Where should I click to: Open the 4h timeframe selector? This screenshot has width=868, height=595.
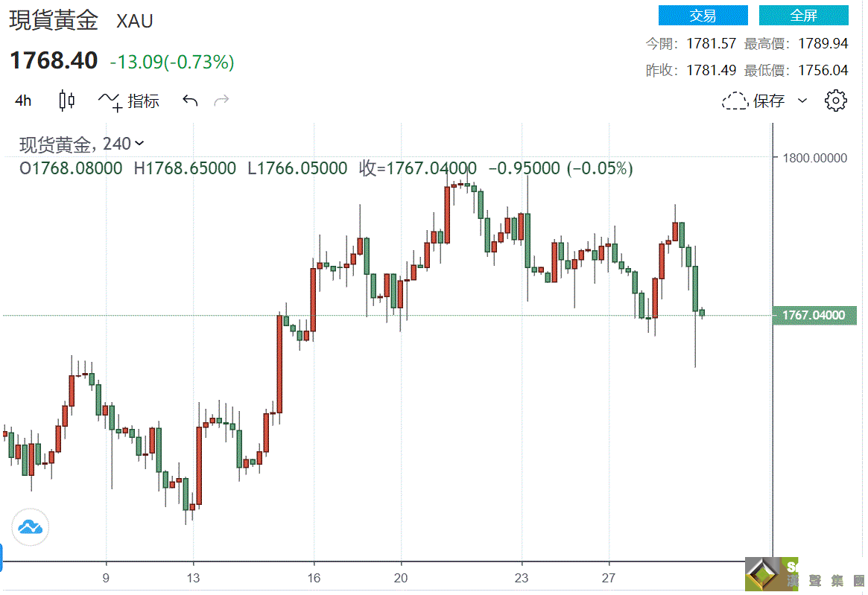tap(23, 101)
